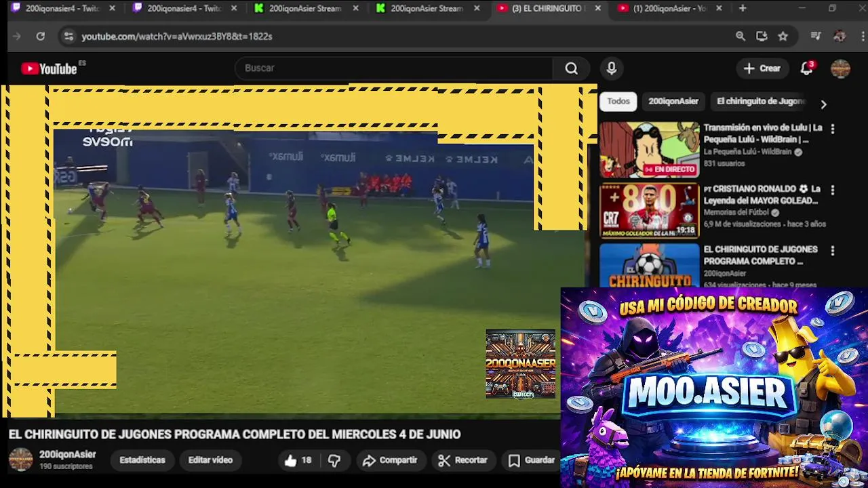
Task: Click the 6,9 M de visualizaciones text
Action: pyautogui.click(x=743, y=224)
